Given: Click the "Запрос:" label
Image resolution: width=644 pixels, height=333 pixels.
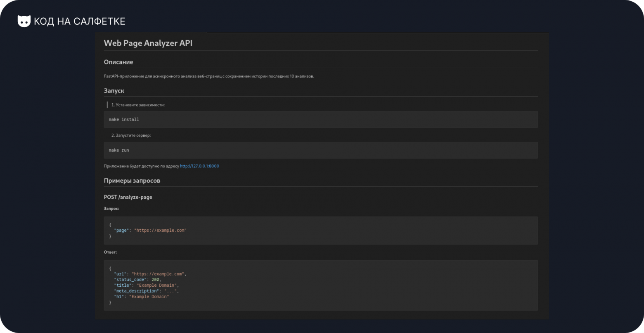Looking at the screenshot, I should click(x=111, y=209).
